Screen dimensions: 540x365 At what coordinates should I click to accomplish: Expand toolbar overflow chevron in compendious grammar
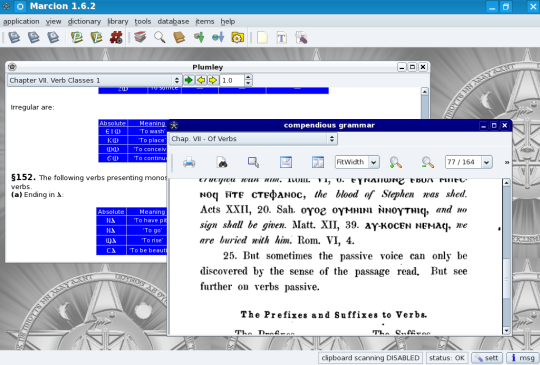(x=507, y=162)
